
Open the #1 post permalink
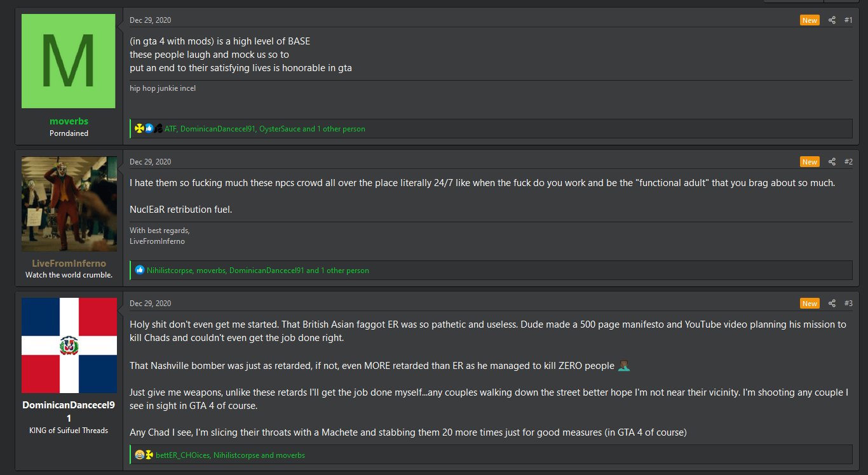click(x=848, y=20)
